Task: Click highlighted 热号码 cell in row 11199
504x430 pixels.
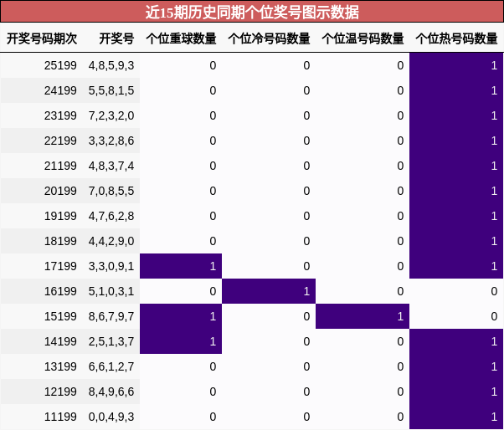Action: [456, 417]
